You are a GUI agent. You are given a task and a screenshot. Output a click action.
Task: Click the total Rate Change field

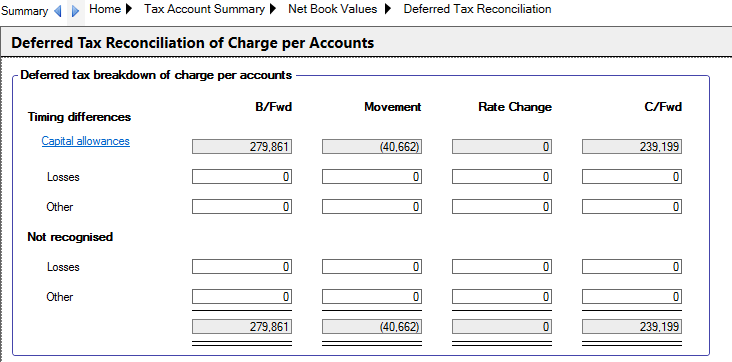point(502,327)
